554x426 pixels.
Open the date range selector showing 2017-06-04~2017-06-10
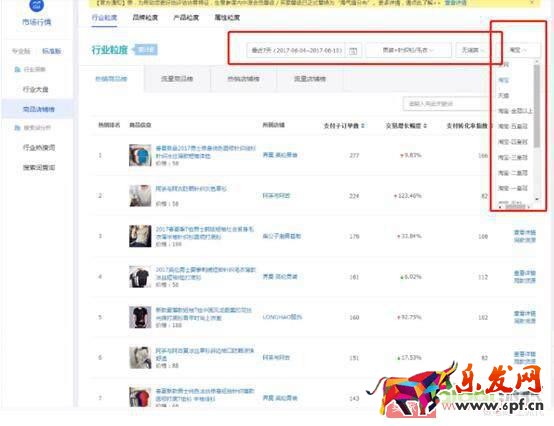[304, 51]
